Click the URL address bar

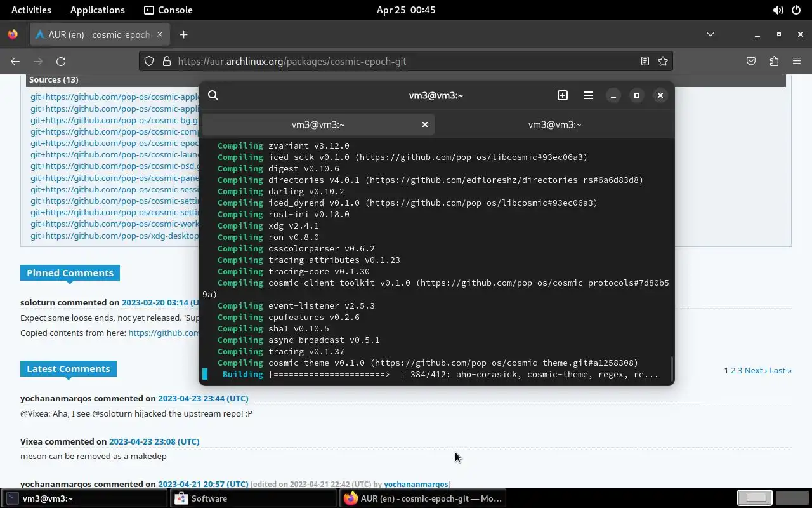pyautogui.click(x=406, y=61)
